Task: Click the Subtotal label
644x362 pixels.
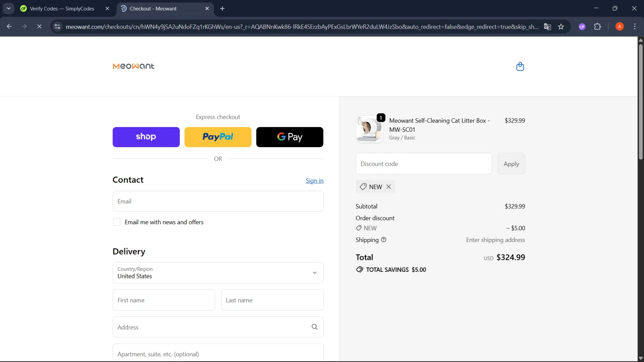Action: (366, 206)
